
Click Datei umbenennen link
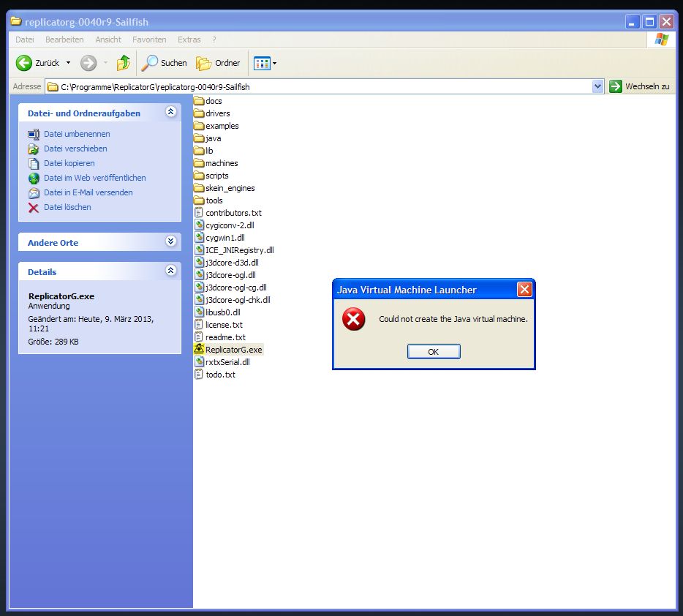pyautogui.click(x=77, y=134)
